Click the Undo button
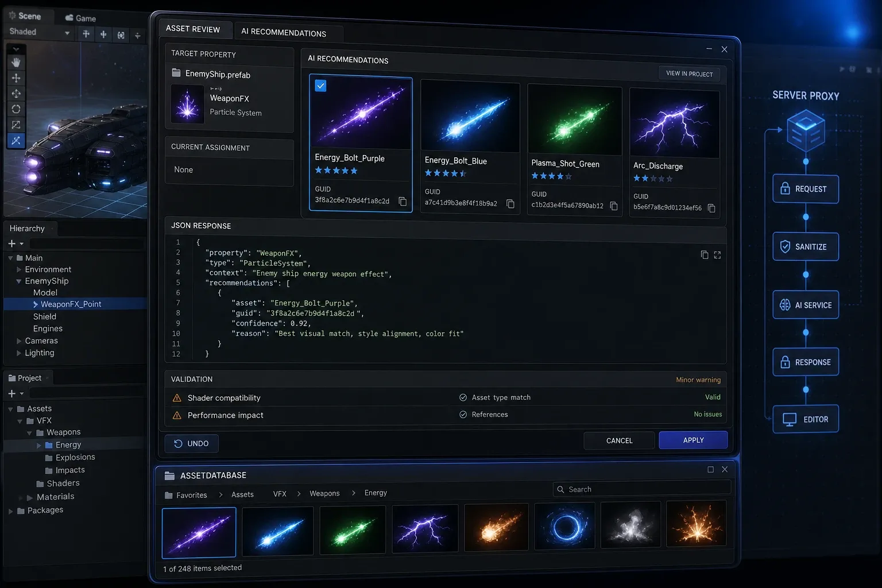Image resolution: width=882 pixels, height=588 pixels. pos(191,443)
